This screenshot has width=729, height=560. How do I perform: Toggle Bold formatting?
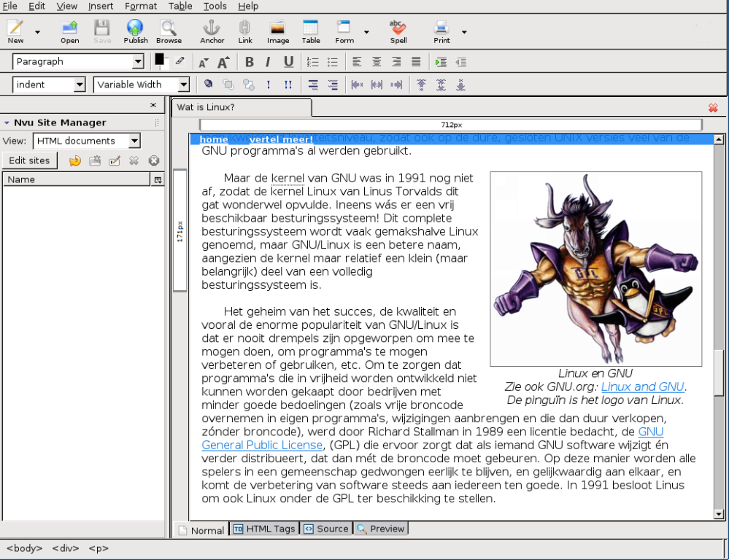coord(249,62)
